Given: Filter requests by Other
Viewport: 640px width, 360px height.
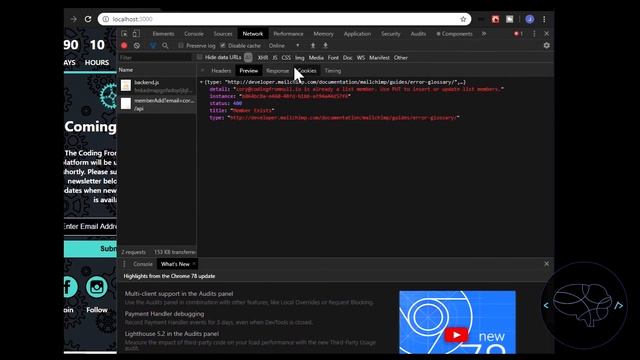Looking at the screenshot, I should (401, 58).
